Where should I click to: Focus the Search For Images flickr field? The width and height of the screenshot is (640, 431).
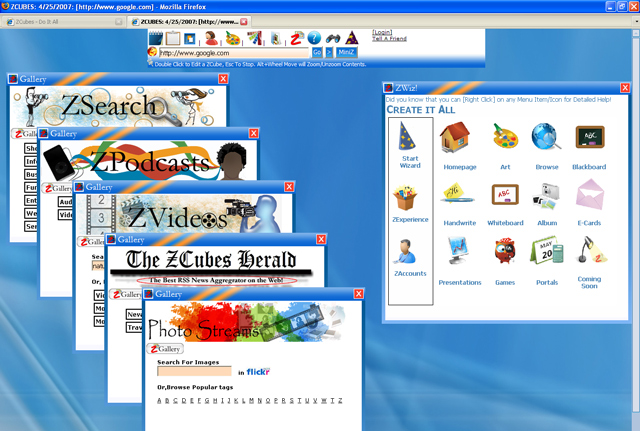(x=194, y=371)
